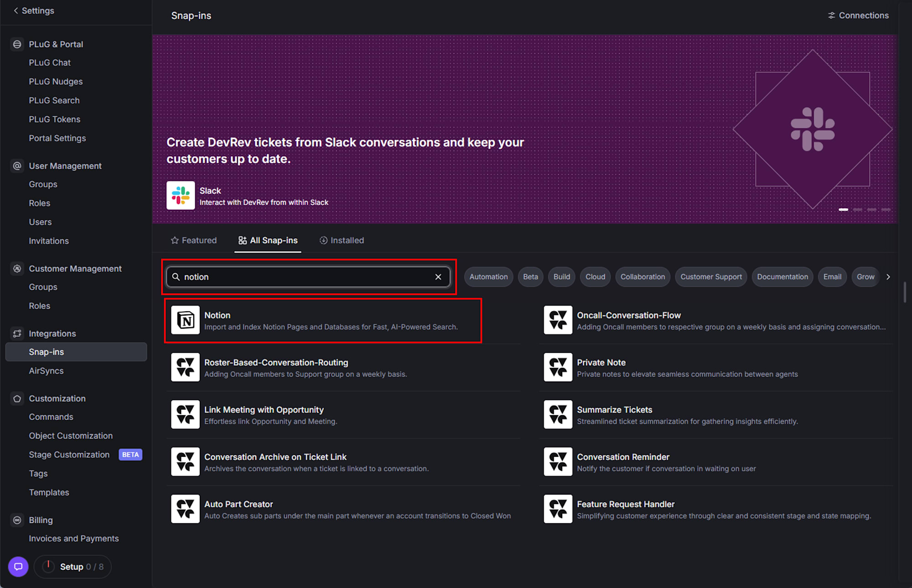Toggle the Customer Support filter chip
Viewport: 912px width, 588px height.
click(711, 277)
